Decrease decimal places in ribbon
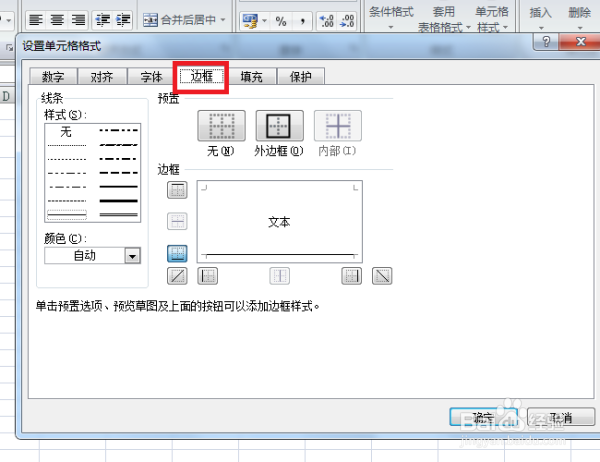Image resolution: width=600 pixels, height=462 pixels. [347, 21]
